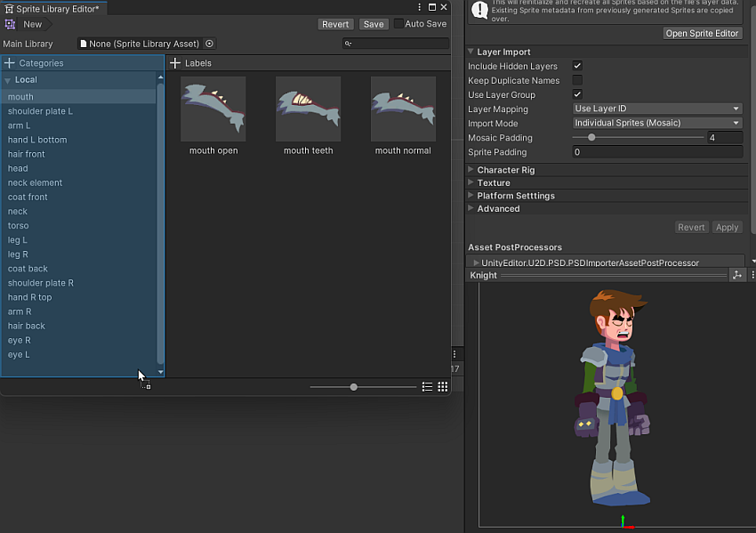Click the Knight preview asset label icon
This screenshot has height=533, width=756.
point(736,276)
